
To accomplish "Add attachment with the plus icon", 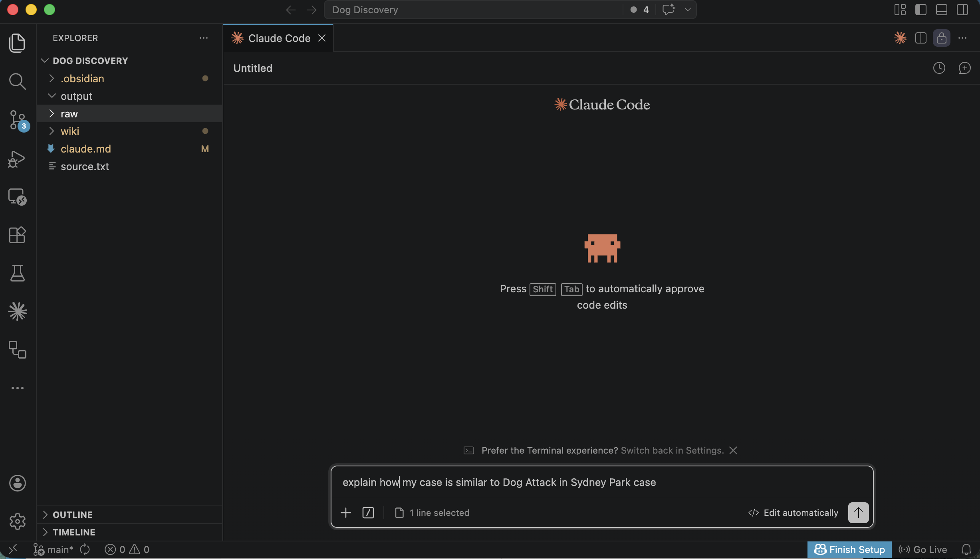I will 346,513.
